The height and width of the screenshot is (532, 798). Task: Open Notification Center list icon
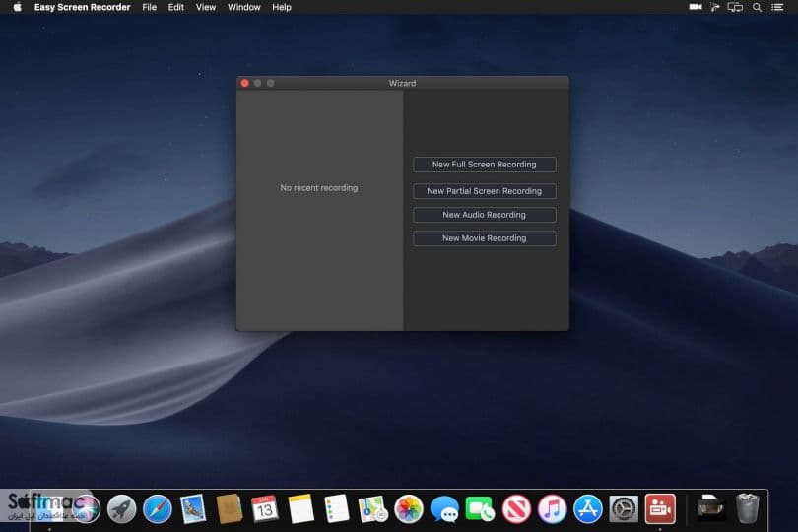point(777,7)
